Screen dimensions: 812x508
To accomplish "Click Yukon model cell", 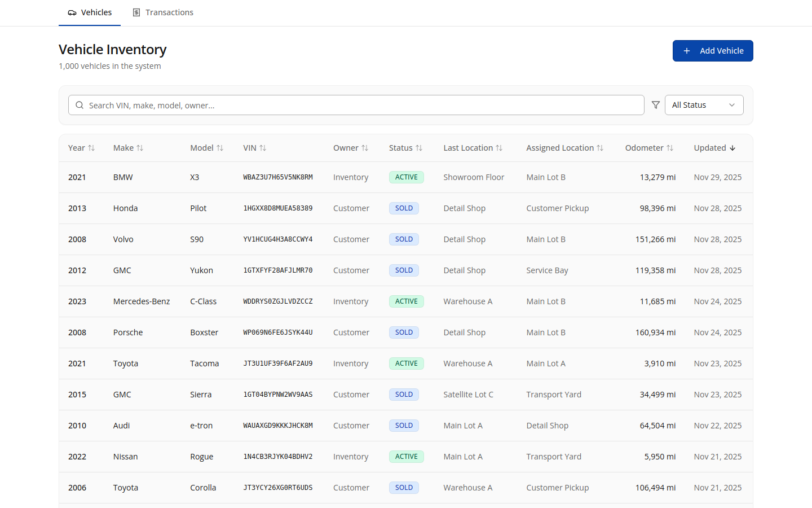I will click(x=202, y=270).
